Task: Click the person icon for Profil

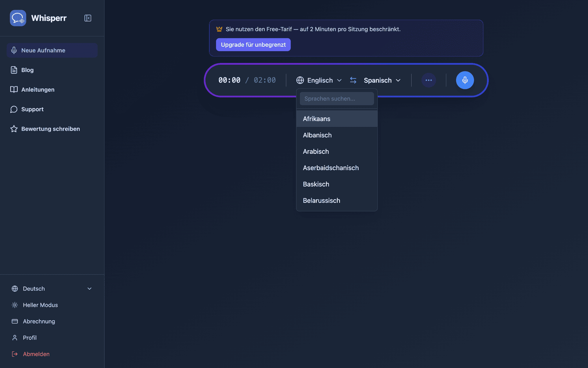Action: click(x=15, y=337)
